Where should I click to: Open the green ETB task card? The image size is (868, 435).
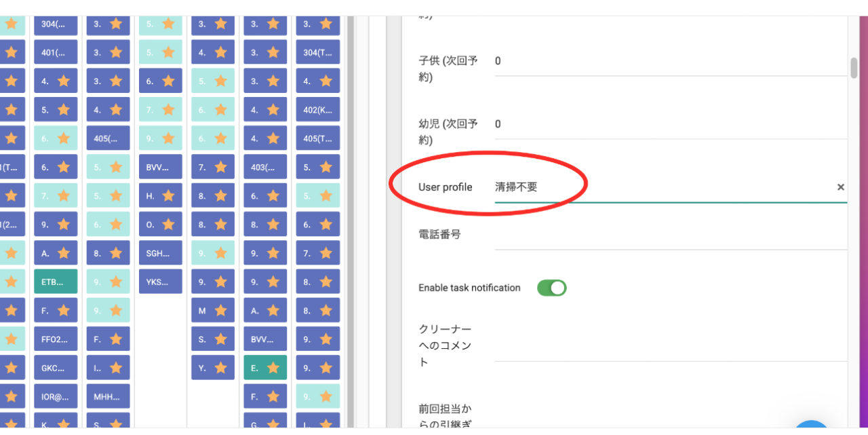click(56, 282)
